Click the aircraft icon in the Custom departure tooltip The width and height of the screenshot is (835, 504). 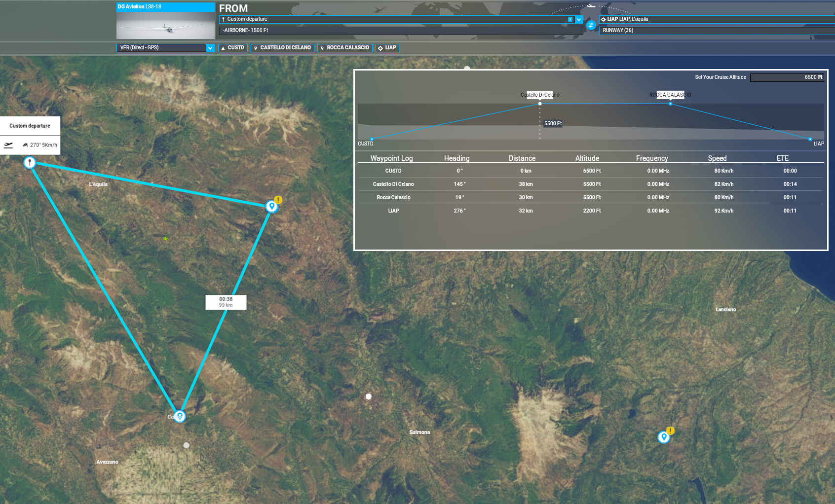pos(8,145)
